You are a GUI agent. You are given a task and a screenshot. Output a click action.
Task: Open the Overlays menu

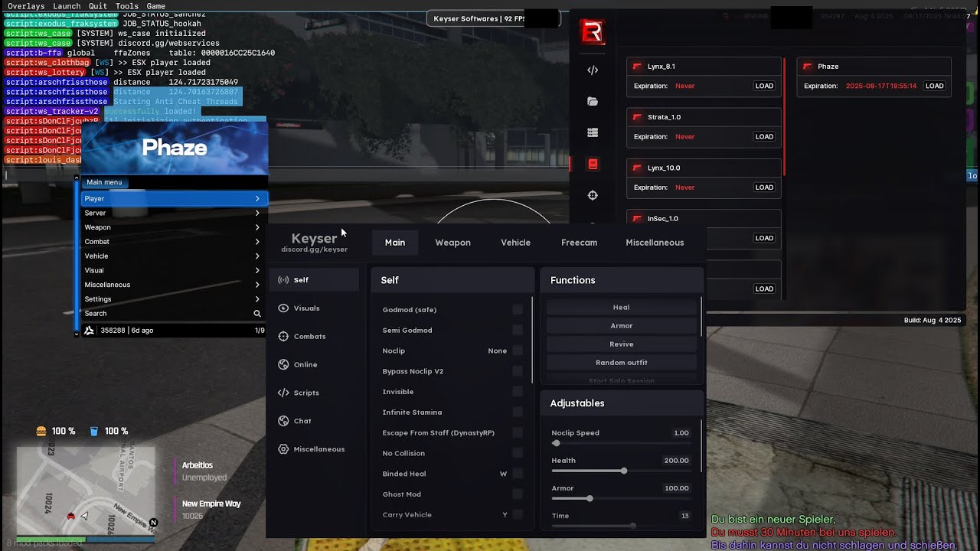point(27,6)
